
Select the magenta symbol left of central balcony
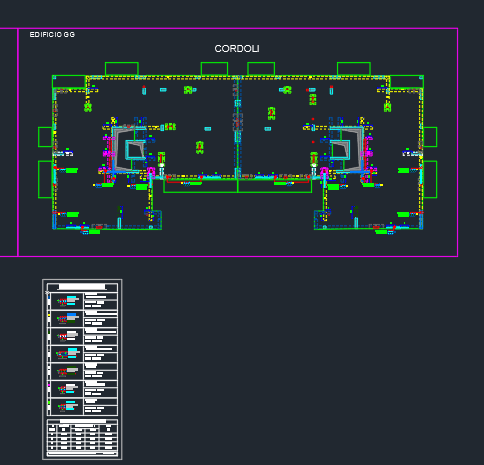point(151,172)
